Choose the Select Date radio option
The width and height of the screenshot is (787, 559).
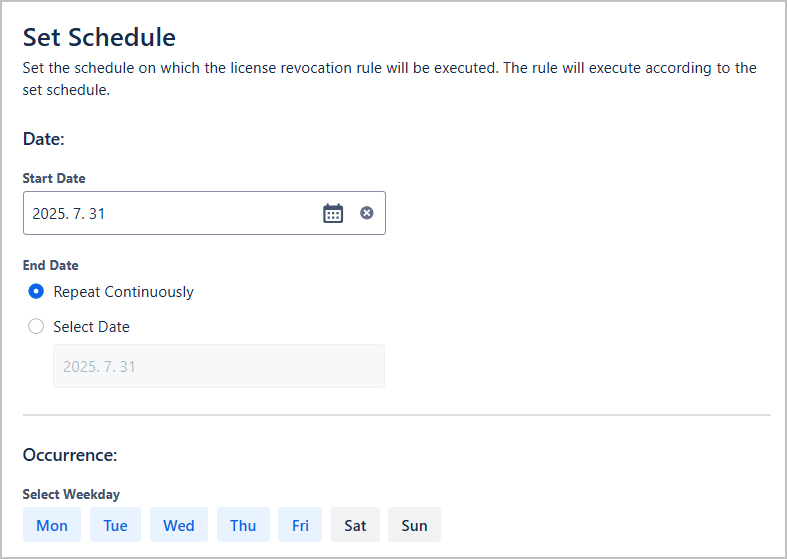pos(36,326)
